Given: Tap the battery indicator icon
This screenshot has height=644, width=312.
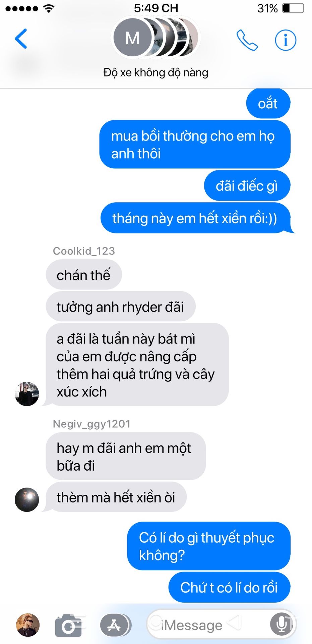Looking at the screenshot, I should coord(293,8).
